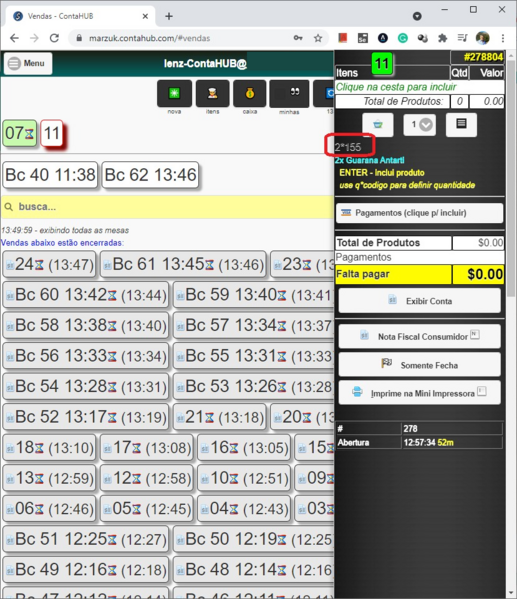517x599 pixels.
Task: Click Nota Fiscal Consumidor button
Action: click(420, 336)
